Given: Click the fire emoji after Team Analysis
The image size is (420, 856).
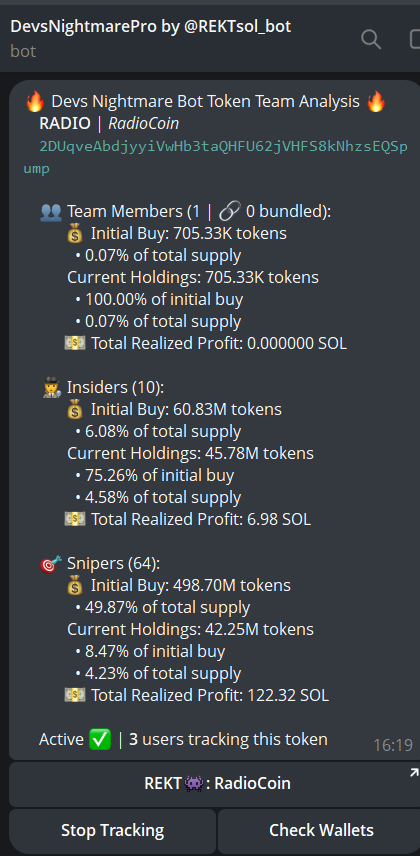Looking at the screenshot, I should 376,102.
